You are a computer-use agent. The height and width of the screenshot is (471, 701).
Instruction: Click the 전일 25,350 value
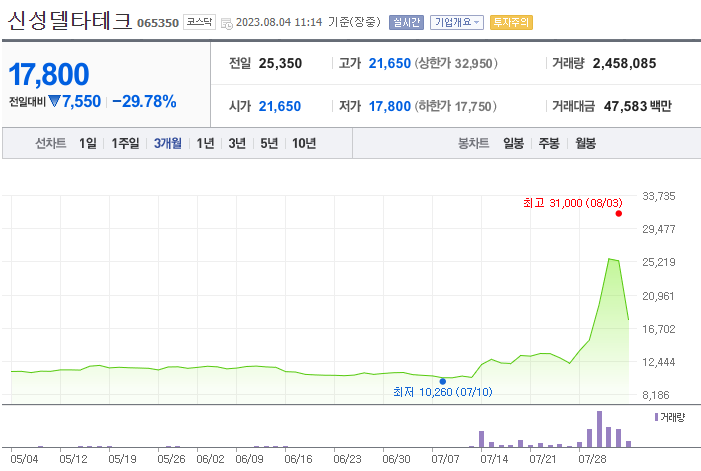[x=280, y=63]
